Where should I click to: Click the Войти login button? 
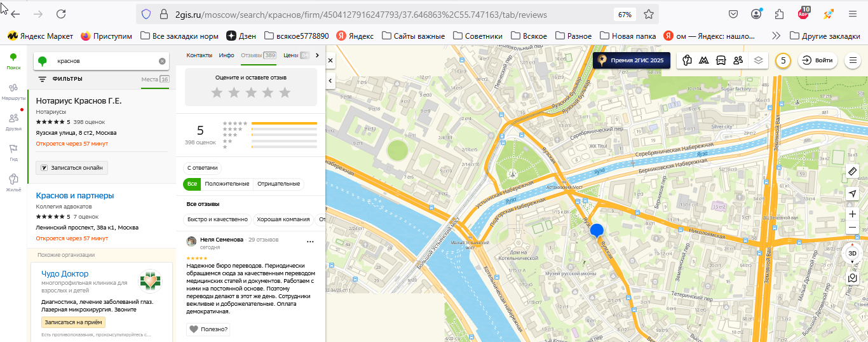[818, 60]
